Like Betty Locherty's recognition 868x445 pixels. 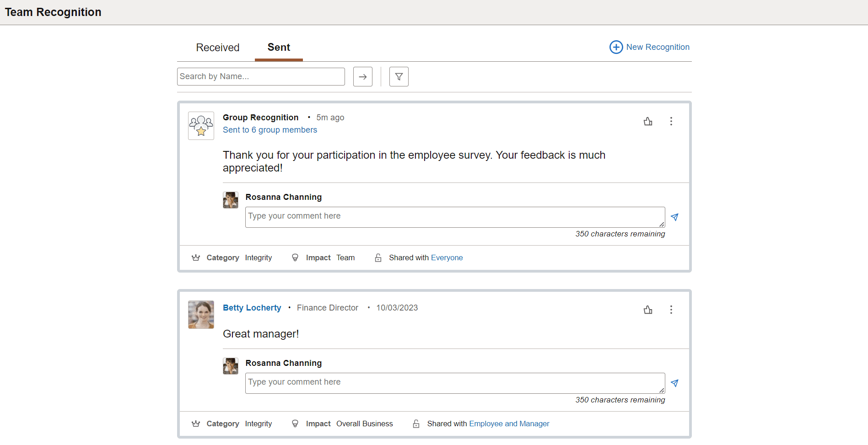[647, 310]
